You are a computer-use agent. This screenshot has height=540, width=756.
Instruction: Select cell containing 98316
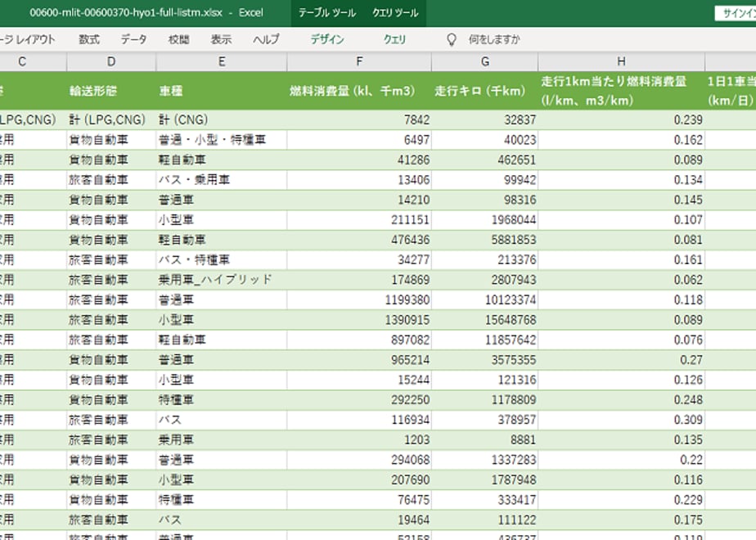click(x=485, y=200)
